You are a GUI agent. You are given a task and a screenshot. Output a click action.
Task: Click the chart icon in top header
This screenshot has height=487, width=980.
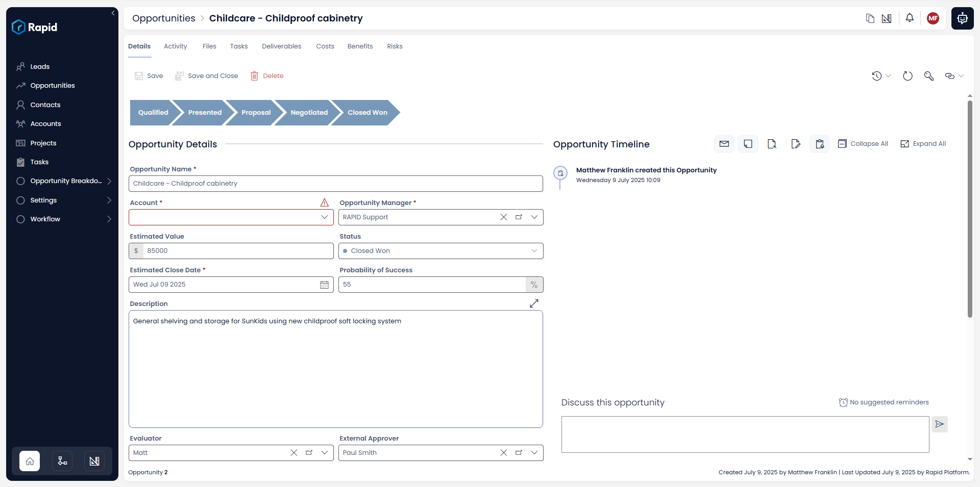pos(887,18)
